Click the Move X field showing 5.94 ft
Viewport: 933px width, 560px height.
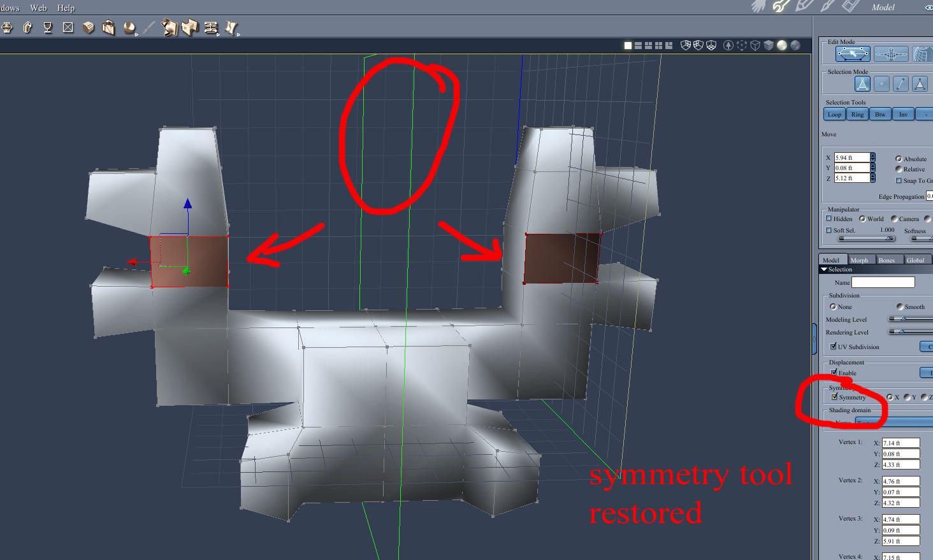pyautogui.click(x=852, y=157)
